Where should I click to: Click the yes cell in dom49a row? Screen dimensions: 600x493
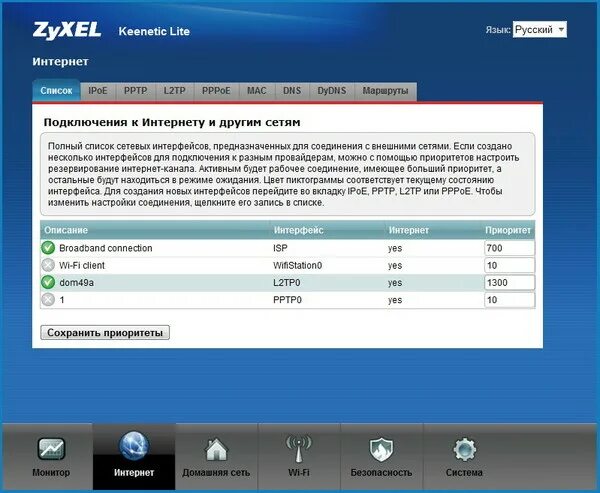(395, 283)
